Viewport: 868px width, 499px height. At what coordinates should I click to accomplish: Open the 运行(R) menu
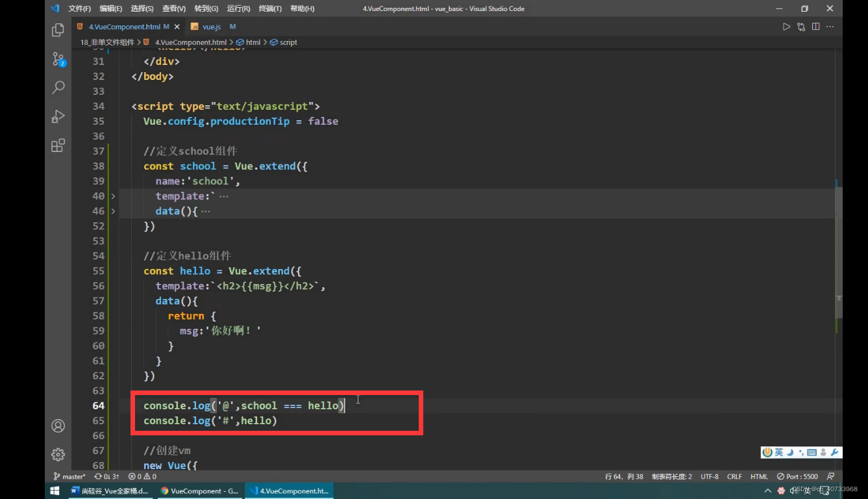pyautogui.click(x=238, y=8)
